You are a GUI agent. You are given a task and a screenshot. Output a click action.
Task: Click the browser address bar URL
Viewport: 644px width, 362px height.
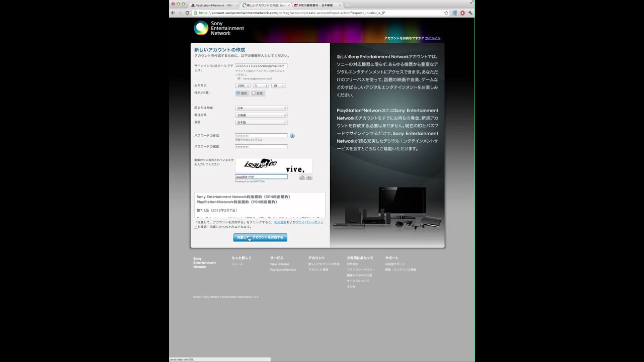click(291, 13)
